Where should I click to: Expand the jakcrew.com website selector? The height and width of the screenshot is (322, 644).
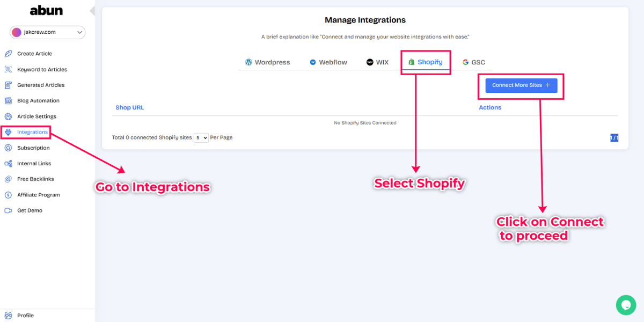(x=47, y=32)
